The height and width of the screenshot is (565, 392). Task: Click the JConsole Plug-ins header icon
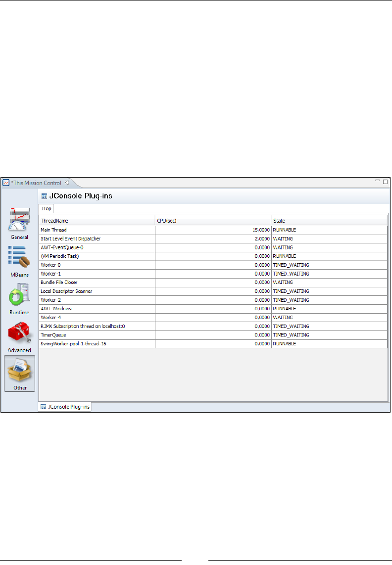(45, 196)
